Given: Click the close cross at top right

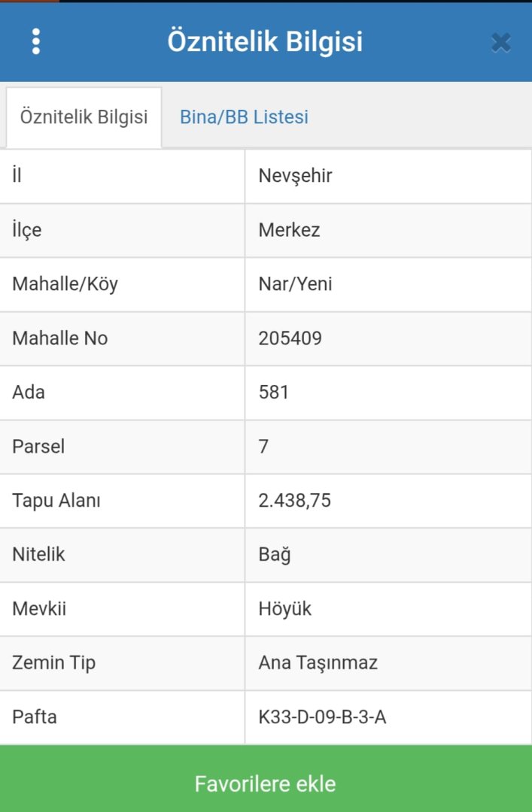Looking at the screenshot, I should coord(499,43).
